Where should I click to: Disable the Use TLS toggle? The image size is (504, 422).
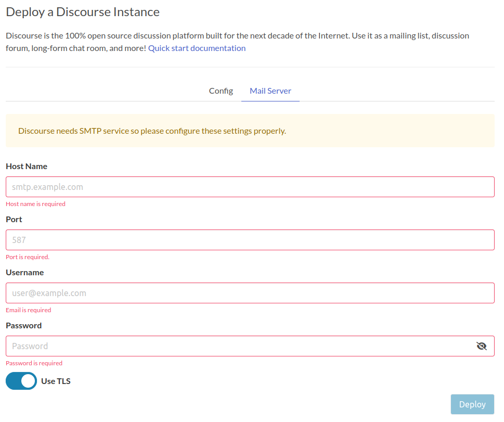21,381
